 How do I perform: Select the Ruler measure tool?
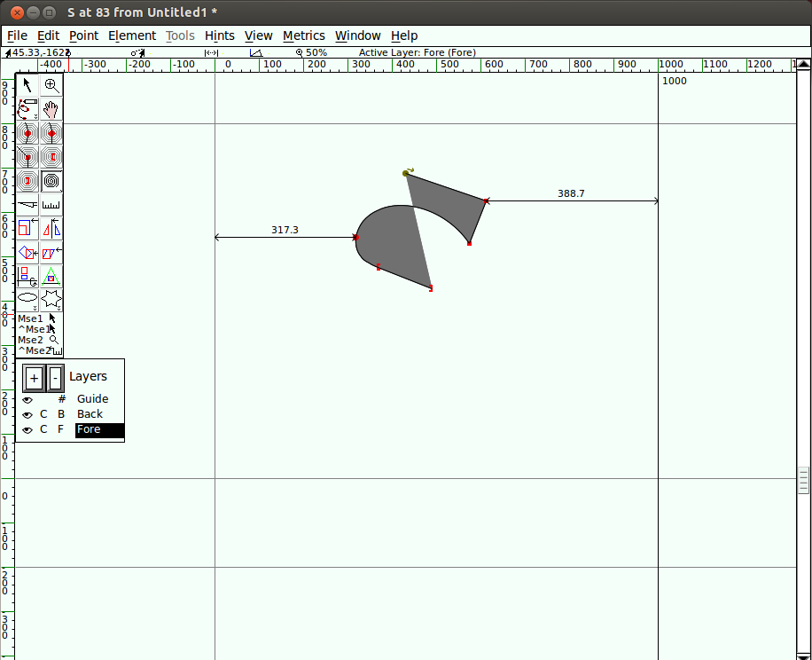pyautogui.click(x=51, y=205)
